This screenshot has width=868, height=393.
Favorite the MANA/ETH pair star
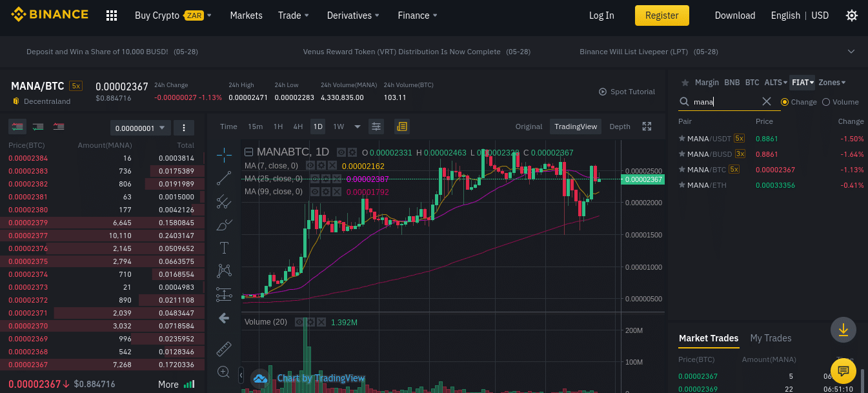(x=681, y=185)
